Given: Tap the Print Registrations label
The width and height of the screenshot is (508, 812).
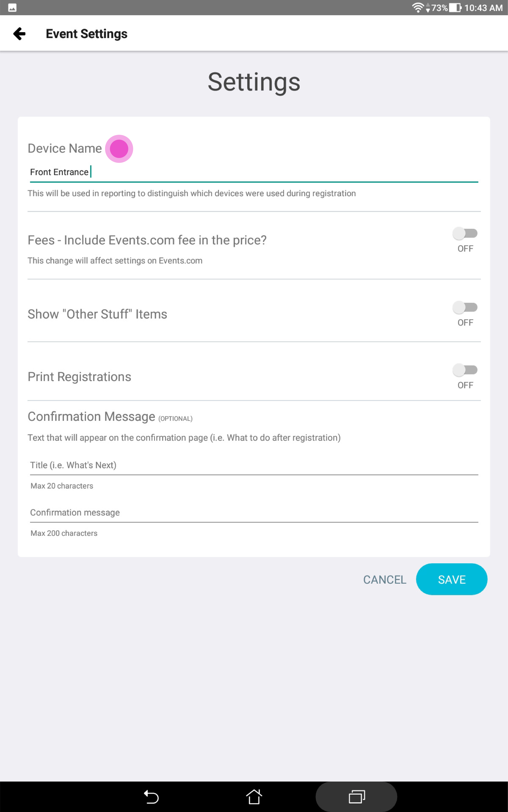Looking at the screenshot, I should click(79, 377).
